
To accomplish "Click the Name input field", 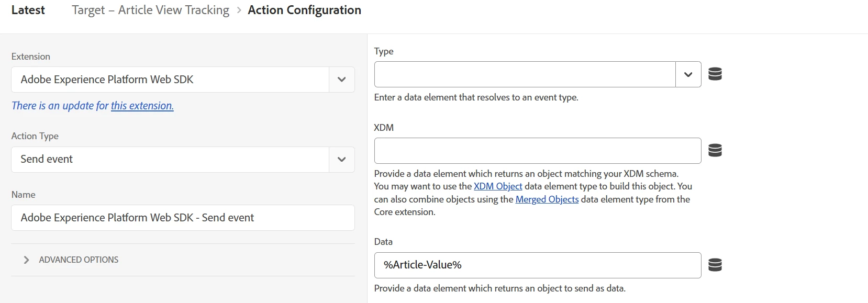I will point(183,218).
